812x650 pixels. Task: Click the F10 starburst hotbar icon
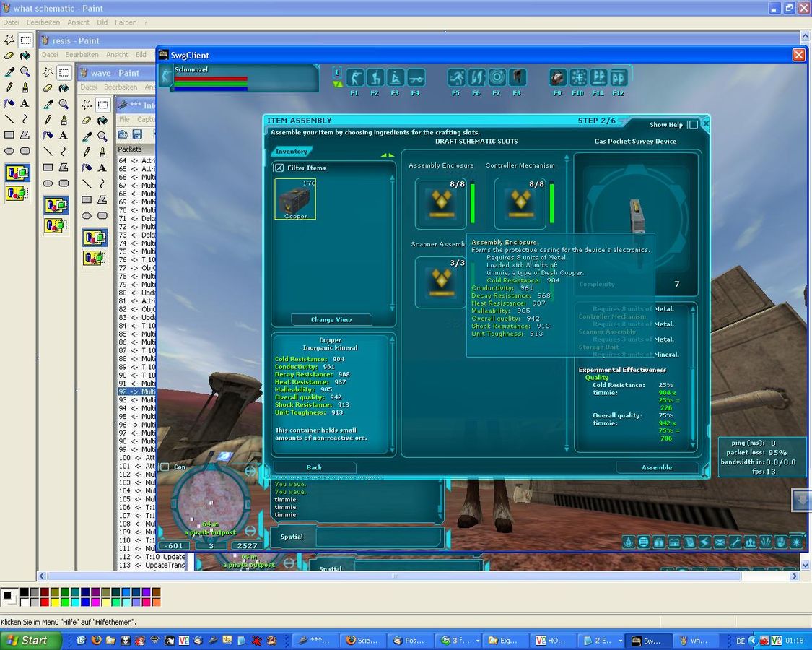click(x=578, y=77)
